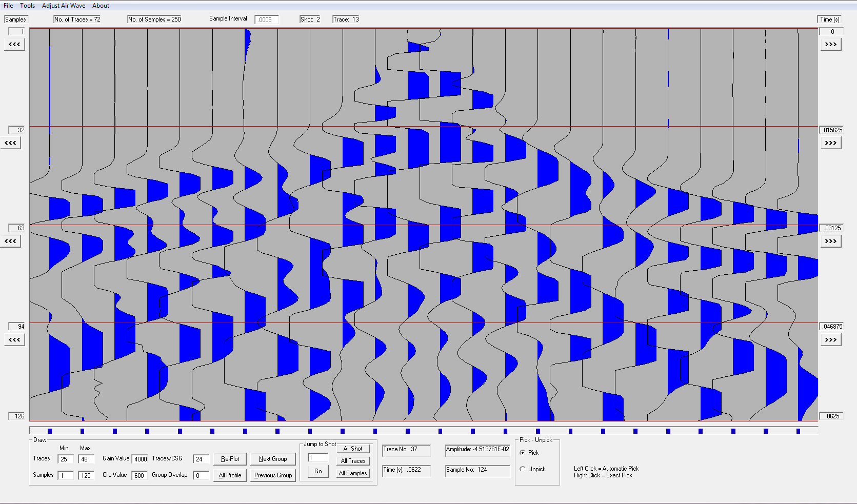Click the <<< arrow below sample 1

pos(14,45)
